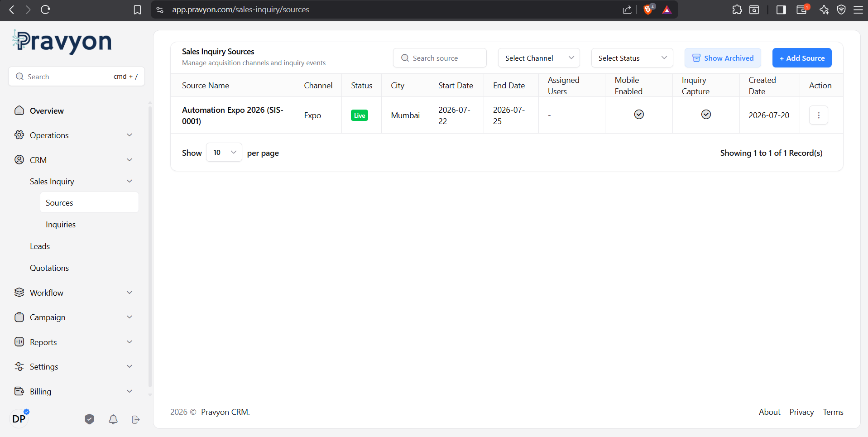Click the Live status badge
868x437 pixels.
click(x=360, y=115)
